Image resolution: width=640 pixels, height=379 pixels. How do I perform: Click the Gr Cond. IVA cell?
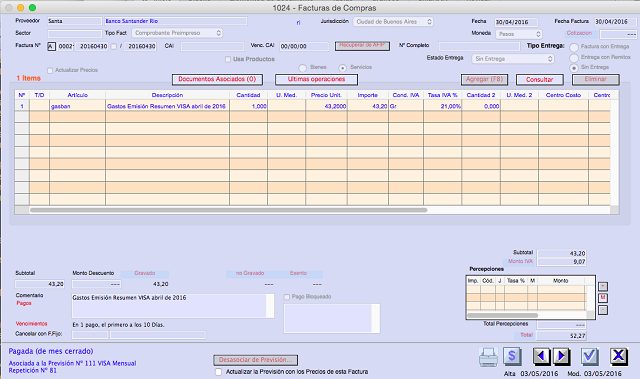(x=406, y=106)
